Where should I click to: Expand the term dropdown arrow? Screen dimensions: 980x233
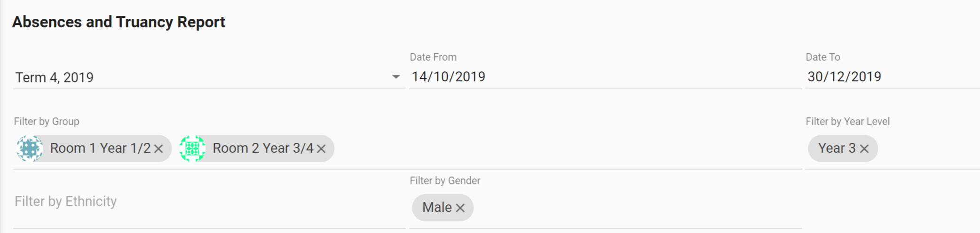(x=396, y=77)
